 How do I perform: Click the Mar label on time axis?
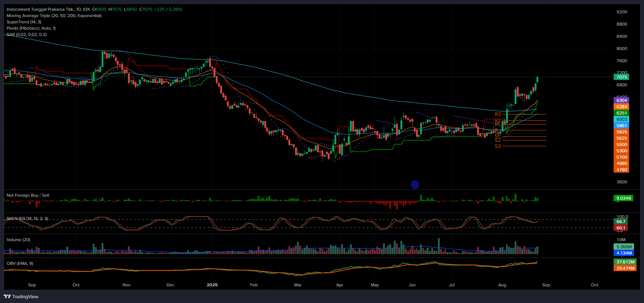tap(298, 285)
